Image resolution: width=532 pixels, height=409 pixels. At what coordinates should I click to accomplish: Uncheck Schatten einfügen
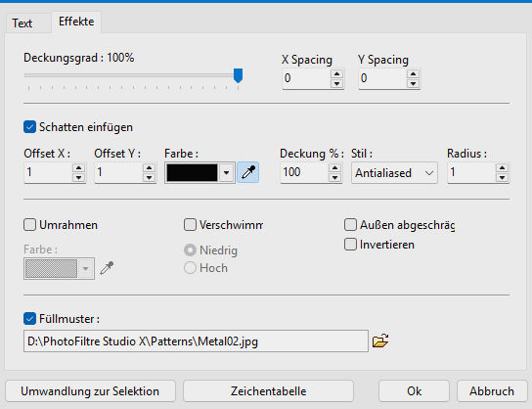(x=30, y=127)
